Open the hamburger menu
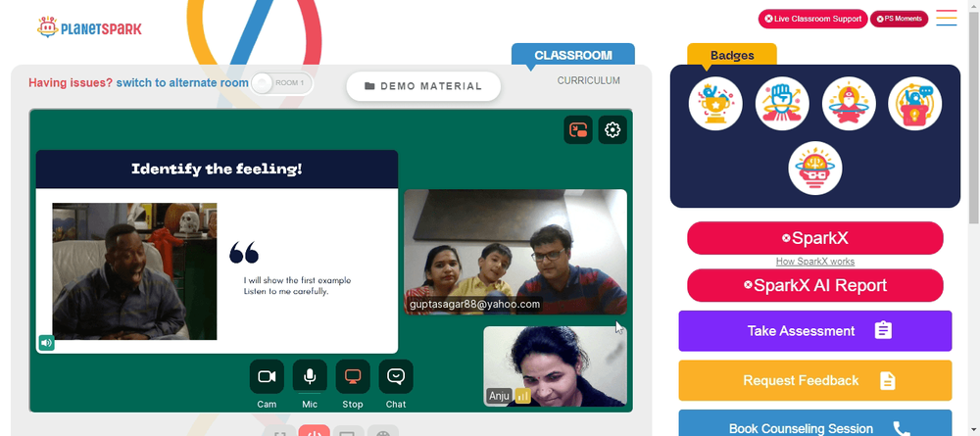Screen dimensions: 980x436 [x=947, y=18]
